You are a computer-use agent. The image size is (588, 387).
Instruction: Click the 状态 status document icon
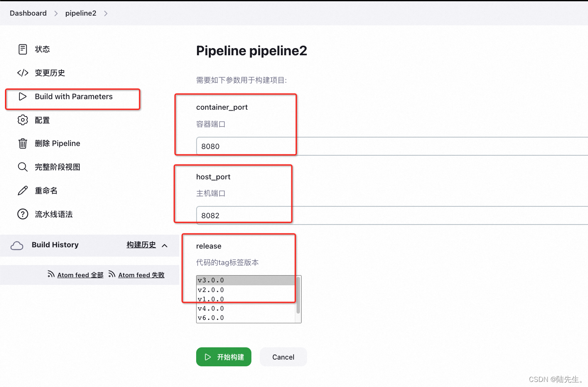pyautogui.click(x=23, y=49)
